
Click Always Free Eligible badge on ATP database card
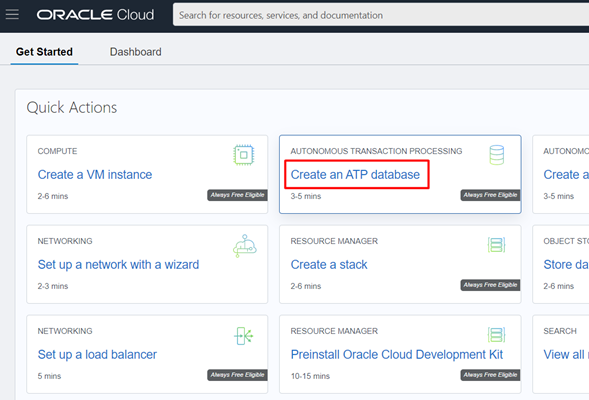[490, 195]
